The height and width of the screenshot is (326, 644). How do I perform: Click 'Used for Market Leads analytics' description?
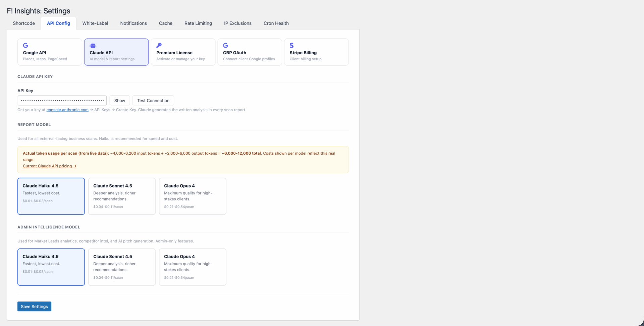tap(106, 241)
